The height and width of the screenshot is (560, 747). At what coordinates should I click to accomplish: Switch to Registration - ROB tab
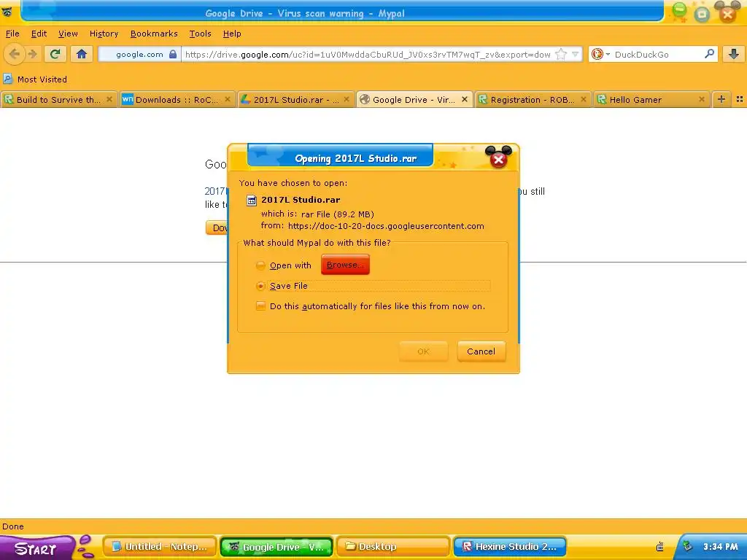coord(533,99)
